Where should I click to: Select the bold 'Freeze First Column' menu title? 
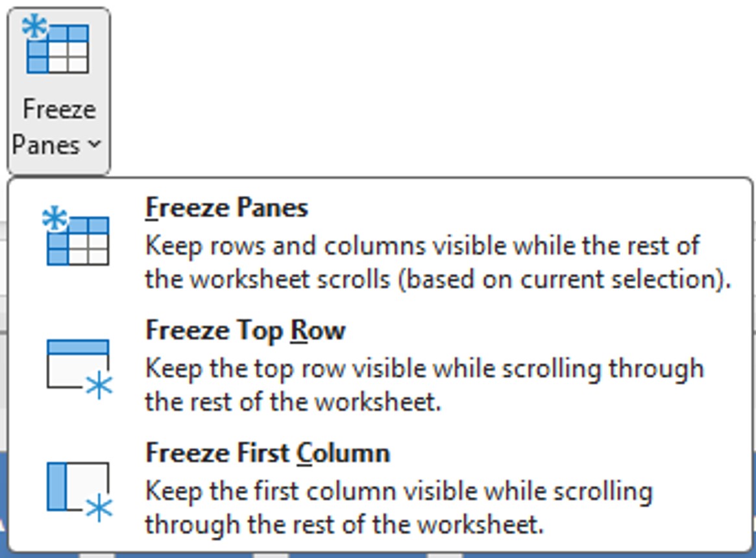[x=267, y=453]
